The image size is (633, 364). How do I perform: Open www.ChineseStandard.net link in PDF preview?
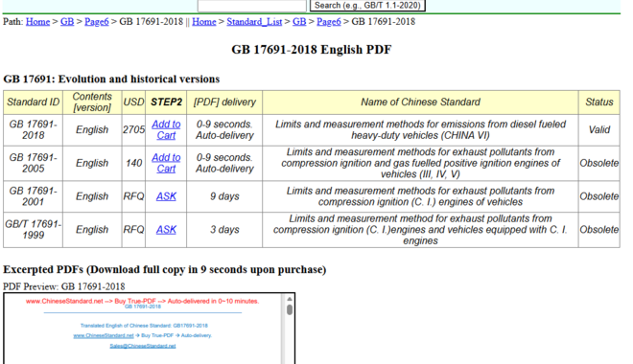coord(104,335)
